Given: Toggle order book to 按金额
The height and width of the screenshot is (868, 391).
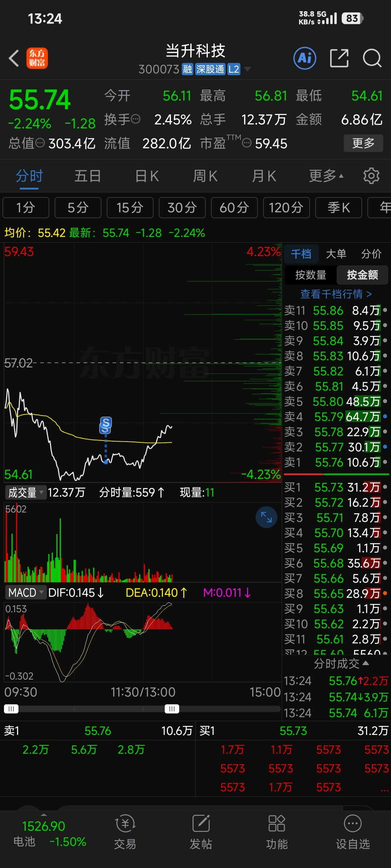Looking at the screenshot, I should point(362,275).
